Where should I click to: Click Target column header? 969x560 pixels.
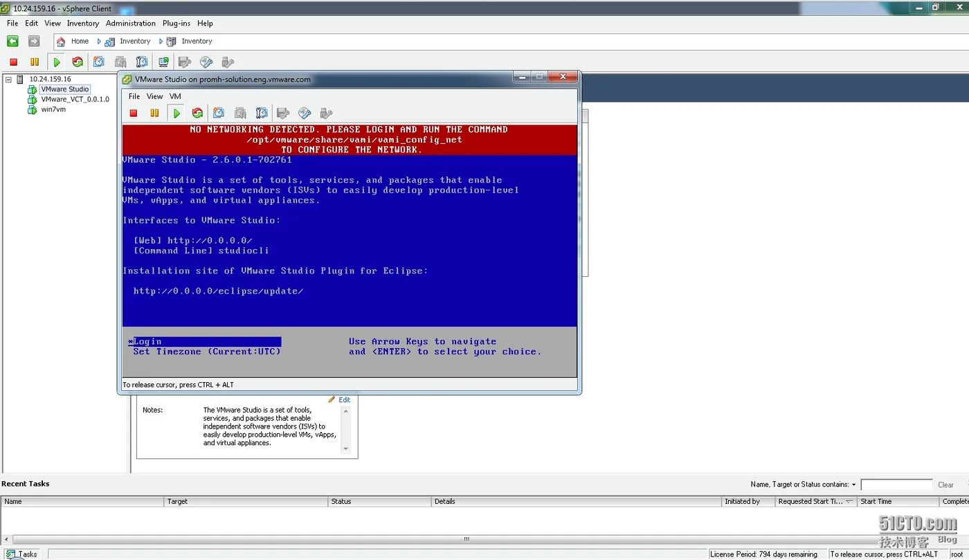tap(246, 501)
